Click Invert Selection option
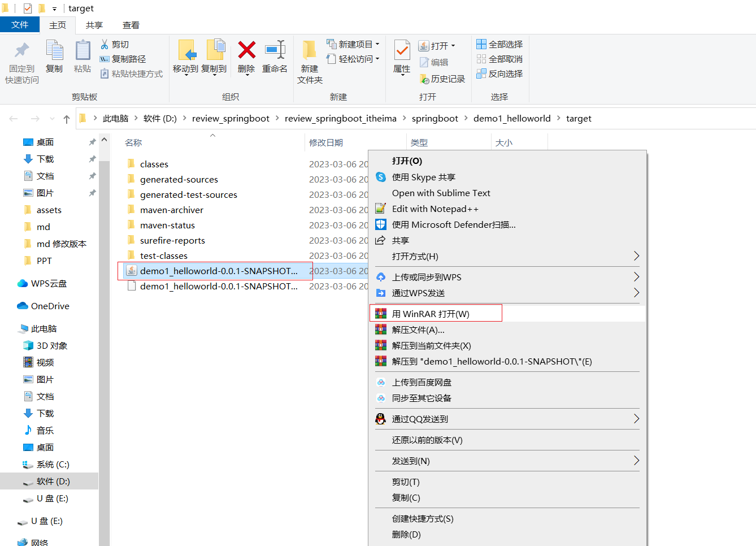This screenshot has height=546, width=756. [x=499, y=73]
